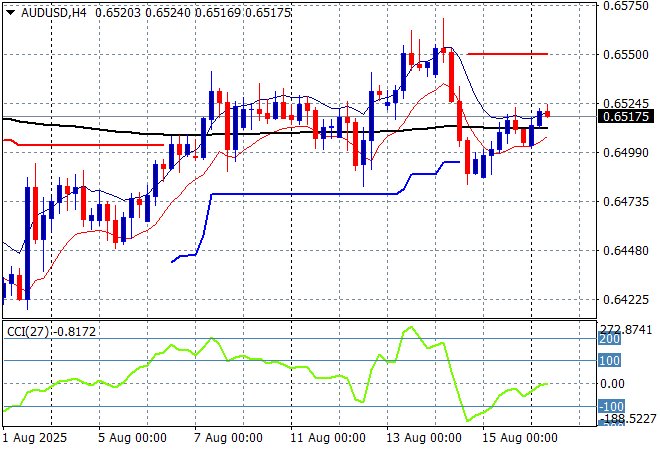This screenshot has width=660, height=450.
Task: Select the -188.5227 indicator minimum value
Action: [x=628, y=419]
